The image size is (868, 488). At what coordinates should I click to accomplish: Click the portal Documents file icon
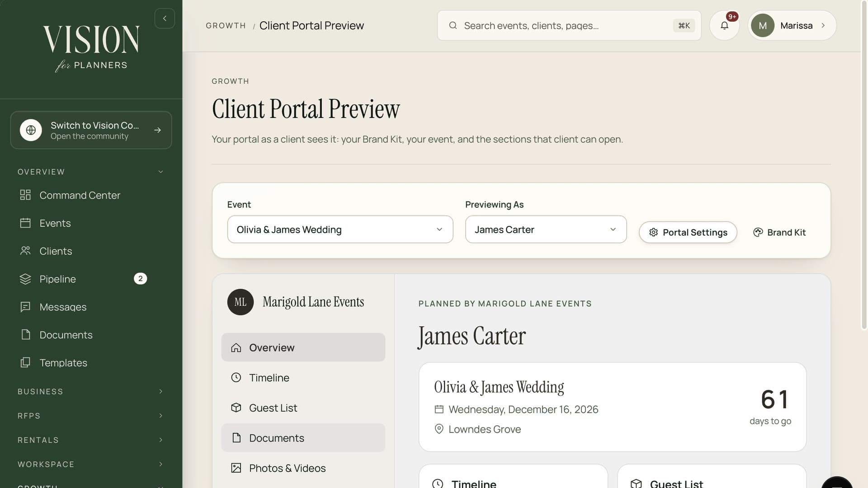pos(236,438)
